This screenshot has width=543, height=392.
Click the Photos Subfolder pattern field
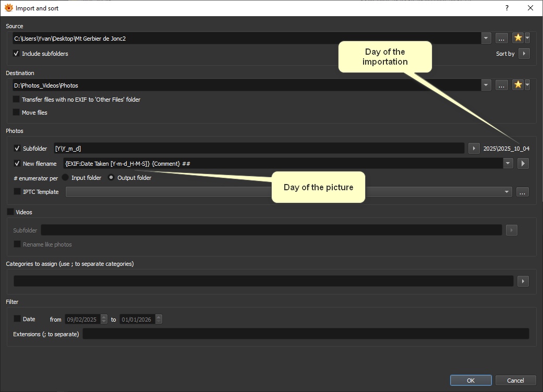coord(259,149)
